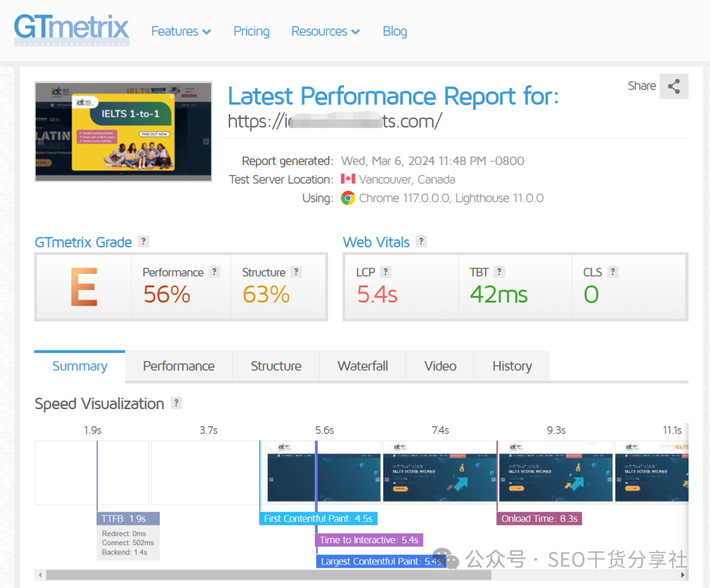This screenshot has width=710, height=588.
Task: Click the LCP help icon
Action: tap(385, 272)
